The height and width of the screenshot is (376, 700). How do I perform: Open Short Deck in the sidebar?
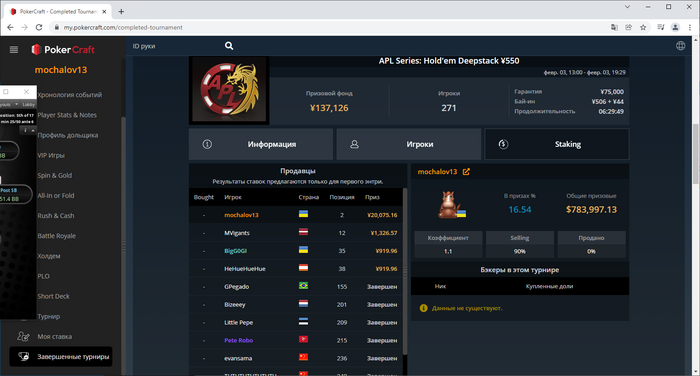[54, 296]
